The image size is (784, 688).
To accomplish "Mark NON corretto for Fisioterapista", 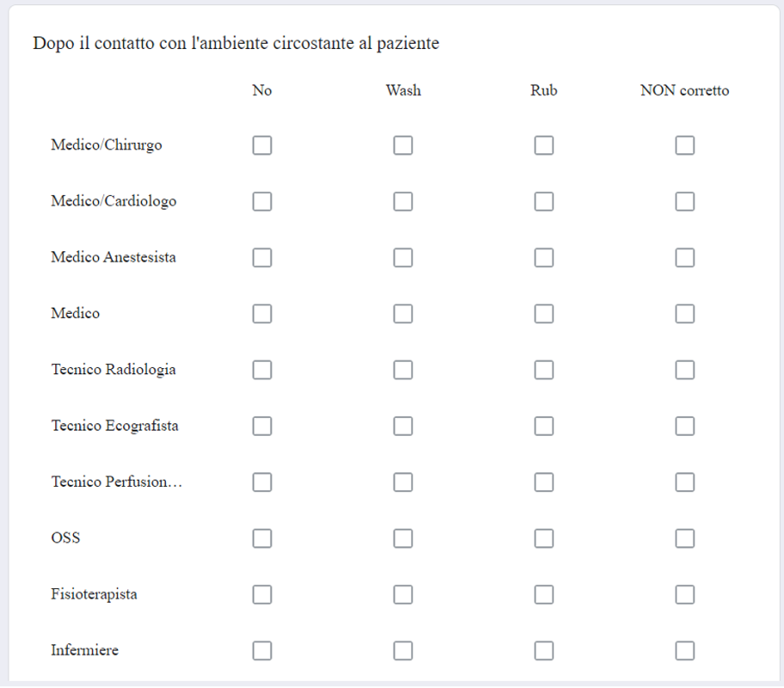I will click(x=685, y=595).
